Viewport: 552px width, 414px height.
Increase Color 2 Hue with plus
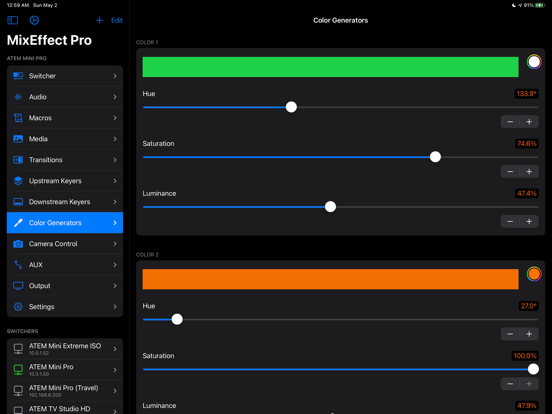tap(529, 334)
